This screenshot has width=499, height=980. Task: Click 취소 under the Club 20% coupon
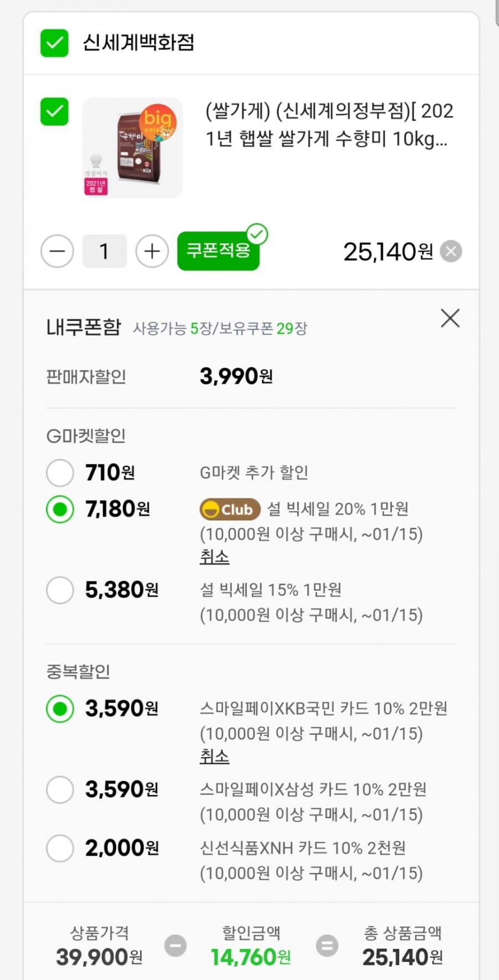tap(214, 557)
